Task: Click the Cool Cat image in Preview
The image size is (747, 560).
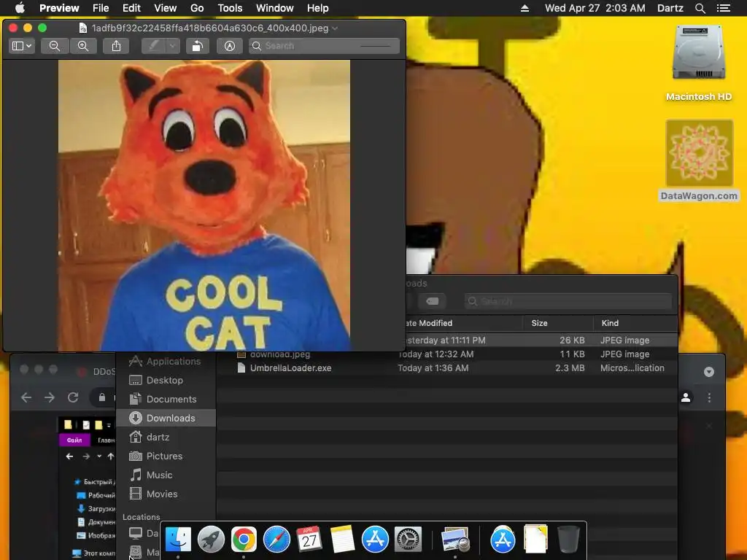Action: (204, 205)
